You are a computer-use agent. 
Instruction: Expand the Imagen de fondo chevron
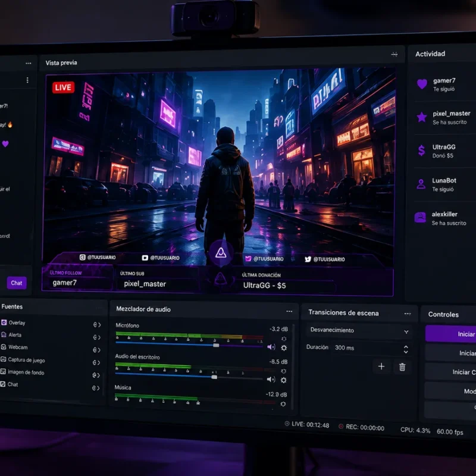99,375
